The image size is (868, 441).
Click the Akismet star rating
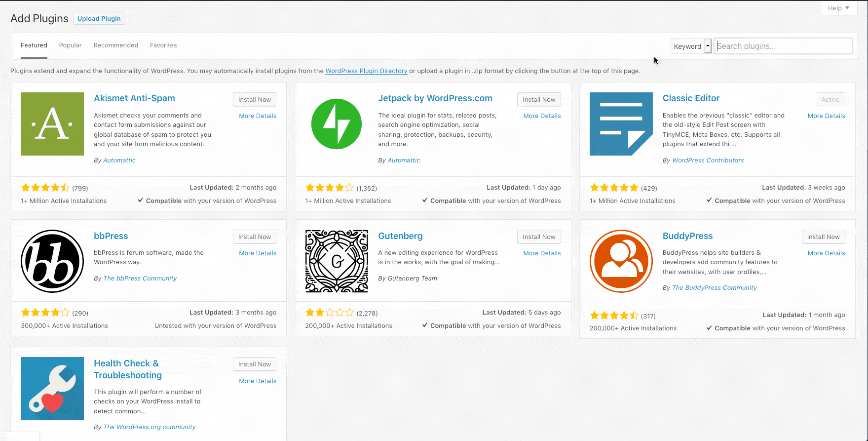pos(45,188)
